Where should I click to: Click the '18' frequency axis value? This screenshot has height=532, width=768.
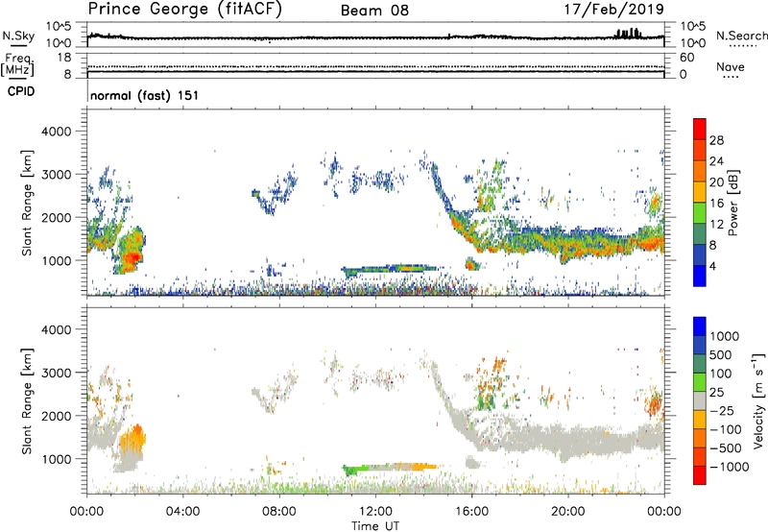(x=64, y=58)
